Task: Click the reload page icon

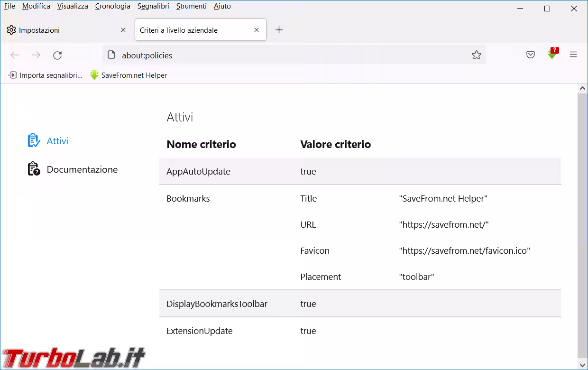Action: [x=57, y=55]
